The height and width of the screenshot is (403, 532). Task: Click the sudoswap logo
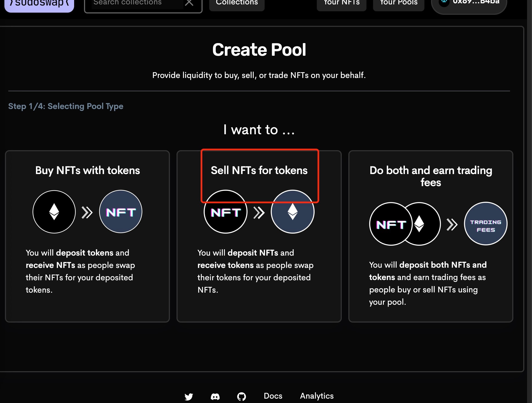(39, 4)
